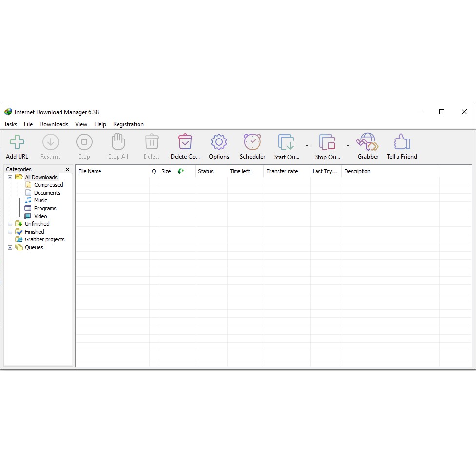Click the Delete Completed icon
This screenshot has width=476, height=476.
click(185, 142)
